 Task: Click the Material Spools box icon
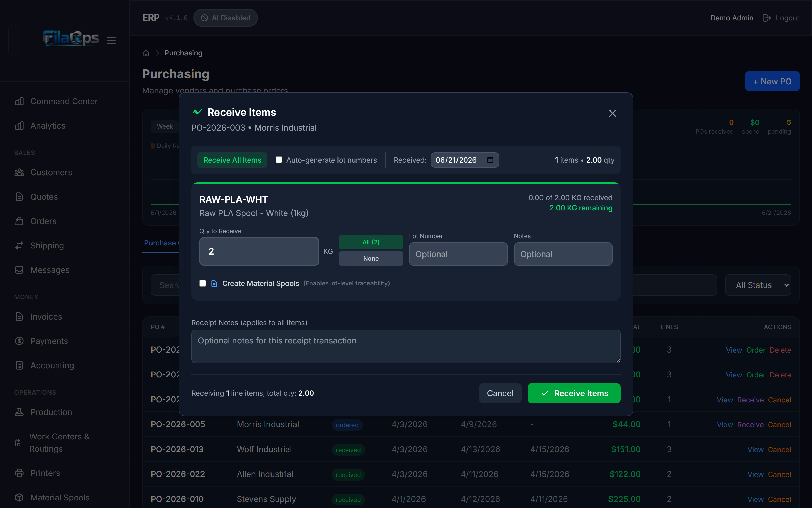(x=19, y=497)
